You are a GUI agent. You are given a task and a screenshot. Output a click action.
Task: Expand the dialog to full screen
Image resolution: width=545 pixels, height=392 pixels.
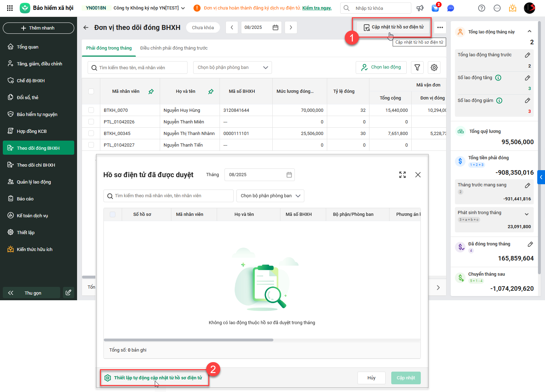(x=403, y=175)
